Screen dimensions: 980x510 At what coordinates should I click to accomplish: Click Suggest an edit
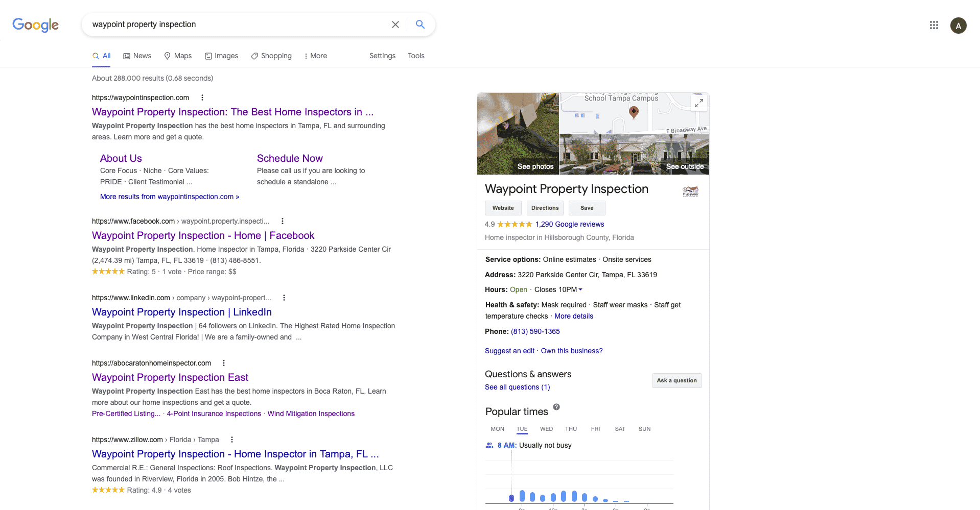(x=509, y=351)
